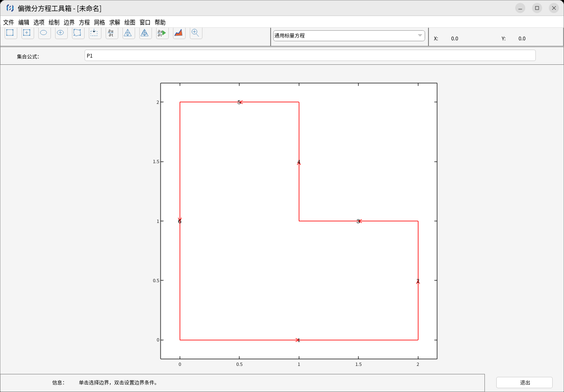Click the status message 单击选择边界

(x=118, y=383)
